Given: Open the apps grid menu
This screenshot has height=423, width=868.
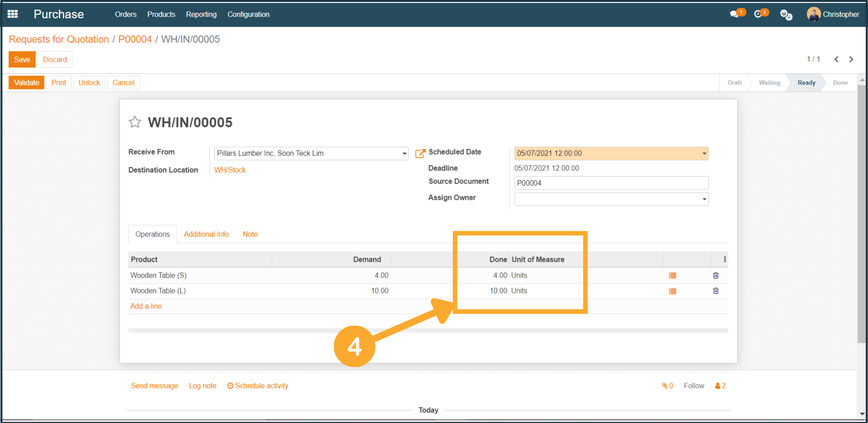Looking at the screenshot, I should point(13,14).
